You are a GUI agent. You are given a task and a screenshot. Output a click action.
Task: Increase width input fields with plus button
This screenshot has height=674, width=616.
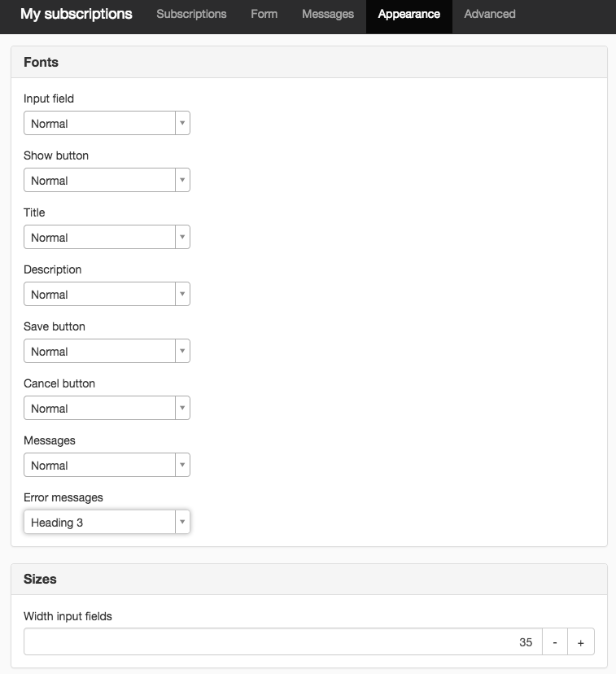point(581,641)
